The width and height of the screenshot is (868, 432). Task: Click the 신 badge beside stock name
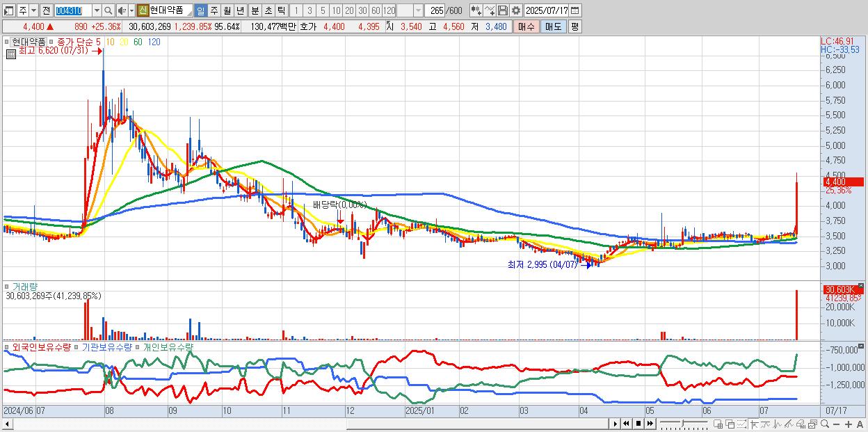point(143,10)
